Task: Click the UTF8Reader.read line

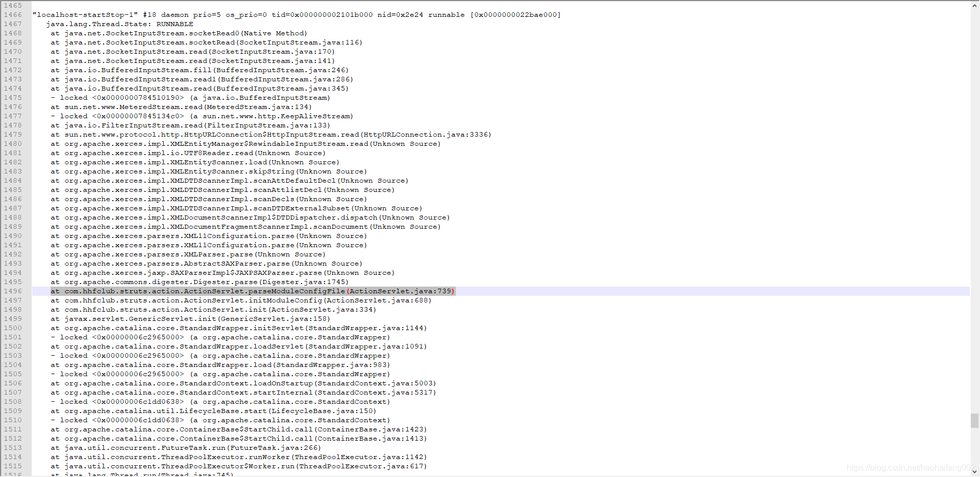Action: tap(188, 153)
